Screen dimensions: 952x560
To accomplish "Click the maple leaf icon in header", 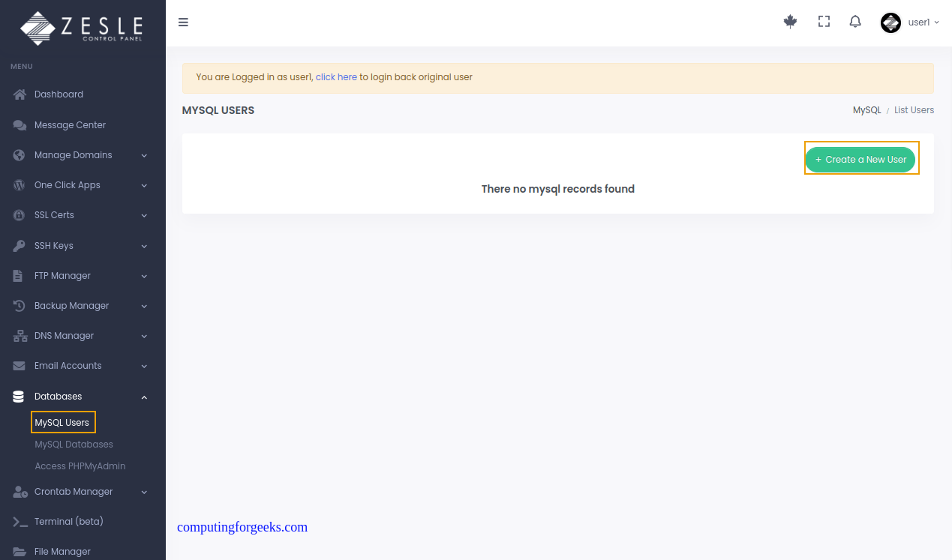I will pos(790,22).
